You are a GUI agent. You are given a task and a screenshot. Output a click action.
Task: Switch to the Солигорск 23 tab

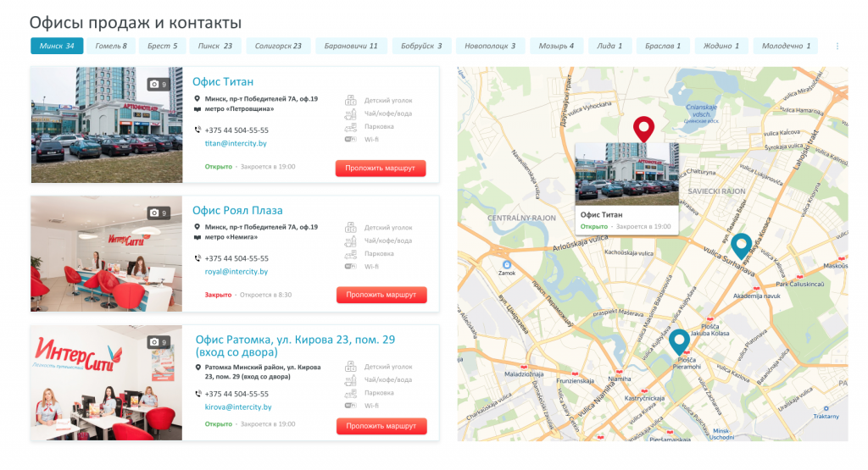tap(278, 46)
